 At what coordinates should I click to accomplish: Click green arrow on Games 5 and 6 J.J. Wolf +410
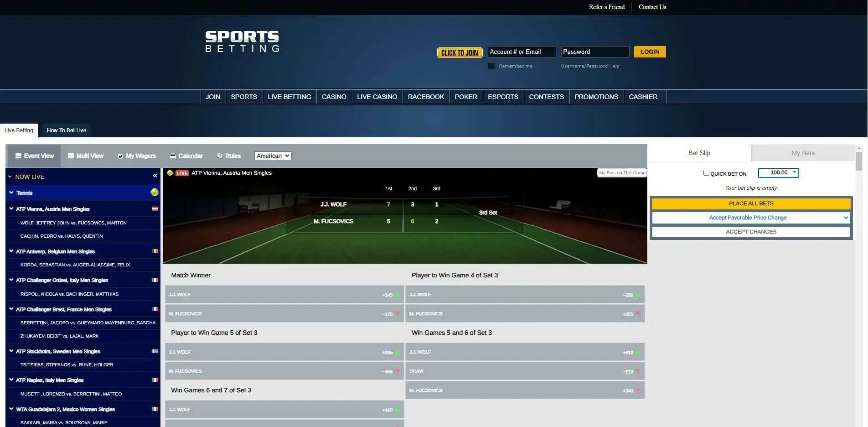point(638,353)
